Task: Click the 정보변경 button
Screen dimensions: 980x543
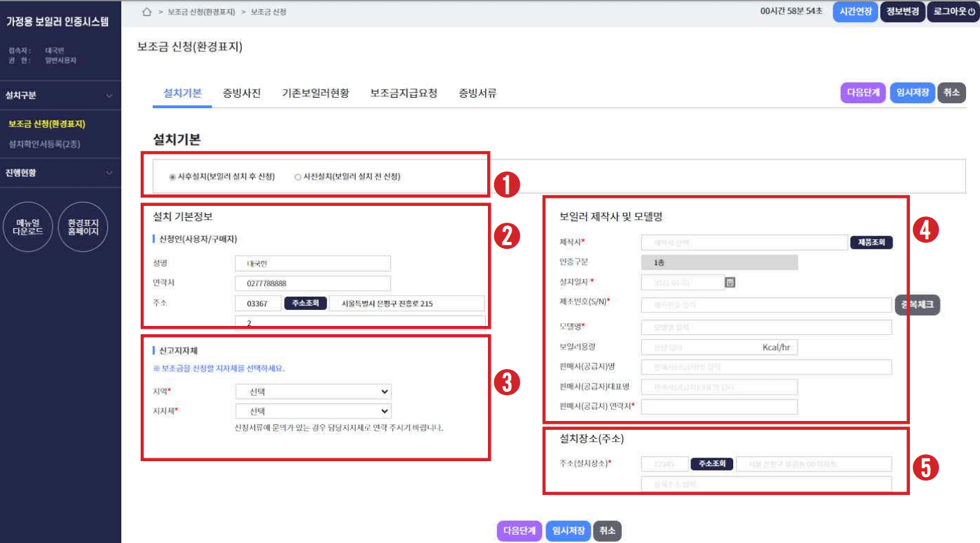Action: click(902, 12)
